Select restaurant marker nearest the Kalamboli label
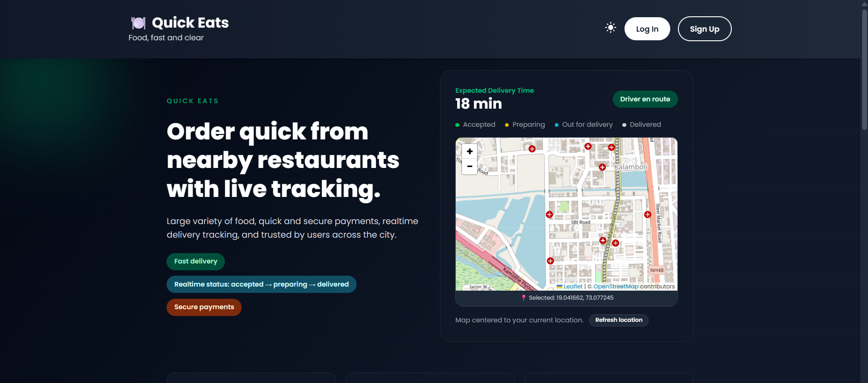Image resolution: width=868 pixels, height=383 pixels. 602,168
